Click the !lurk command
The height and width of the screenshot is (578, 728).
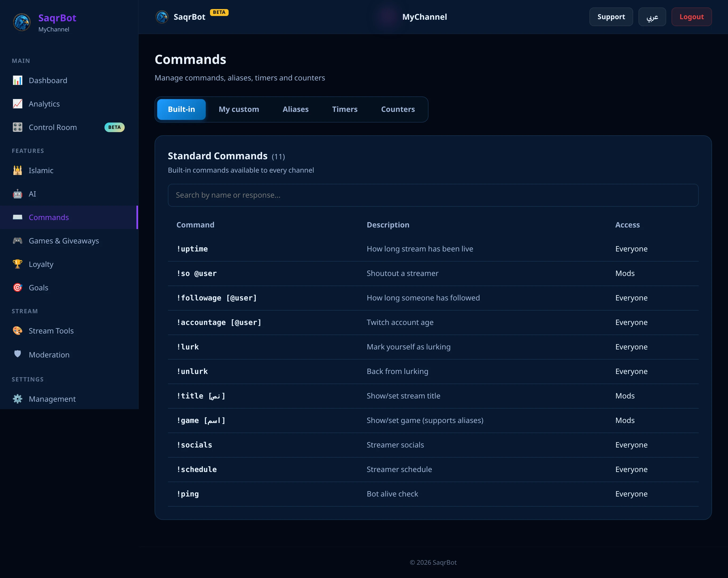tap(188, 347)
